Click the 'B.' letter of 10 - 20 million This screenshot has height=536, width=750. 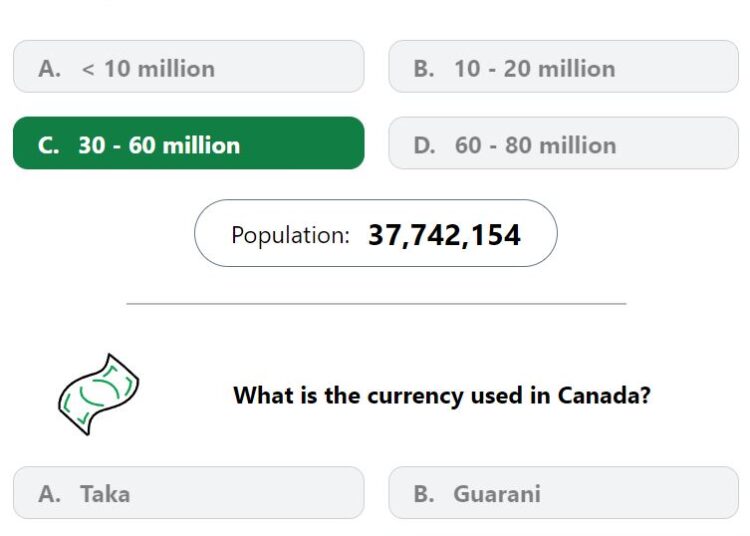point(424,68)
